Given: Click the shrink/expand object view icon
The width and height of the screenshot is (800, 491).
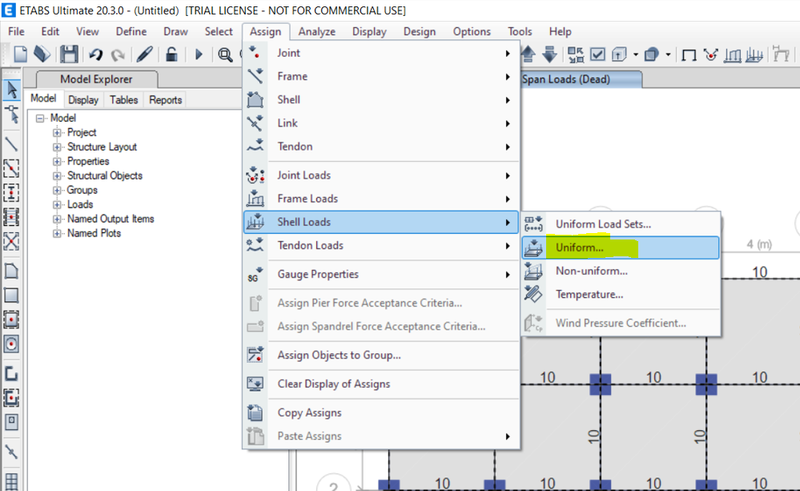Looking at the screenshot, I should point(576,54).
